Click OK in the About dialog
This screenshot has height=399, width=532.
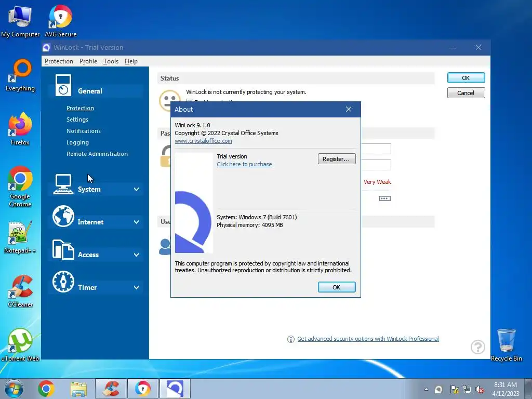click(337, 287)
